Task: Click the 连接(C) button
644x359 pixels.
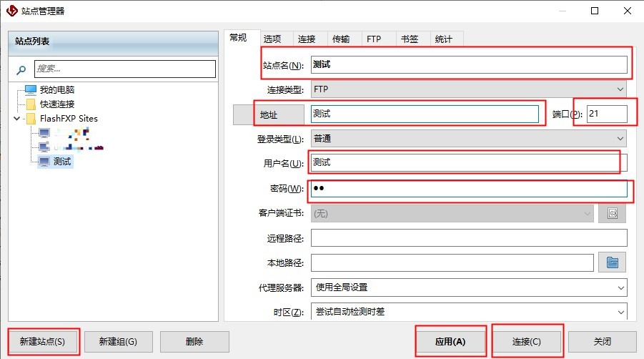Action: (527, 342)
